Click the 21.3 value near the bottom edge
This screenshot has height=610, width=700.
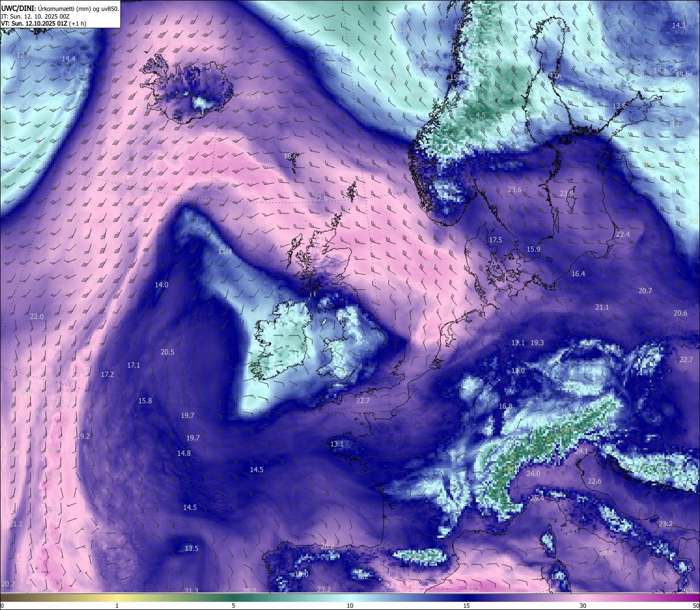[x=191, y=590]
